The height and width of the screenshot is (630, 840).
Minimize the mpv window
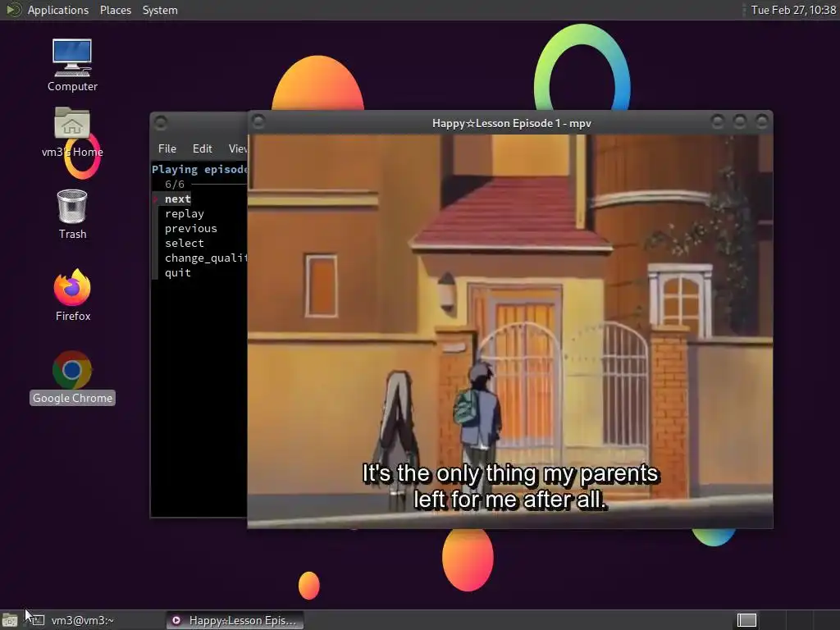(x=717, y=121)
